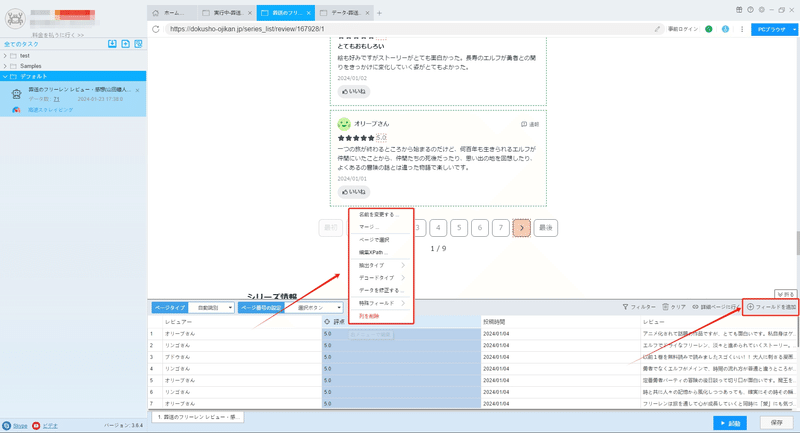The width and height of the screenshot is (800, 433).
Task: Switch to the ホーム tab
Action: tap(172, 13)
